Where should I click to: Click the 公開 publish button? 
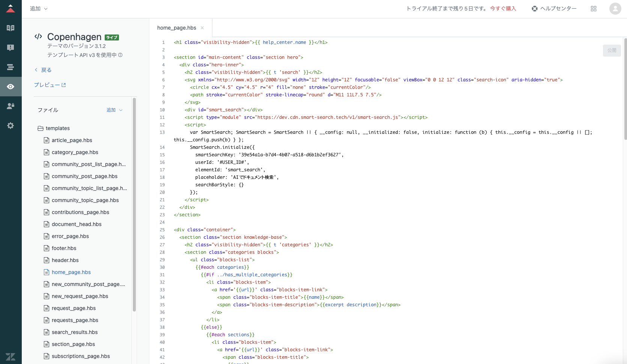[x=612, y=50]
